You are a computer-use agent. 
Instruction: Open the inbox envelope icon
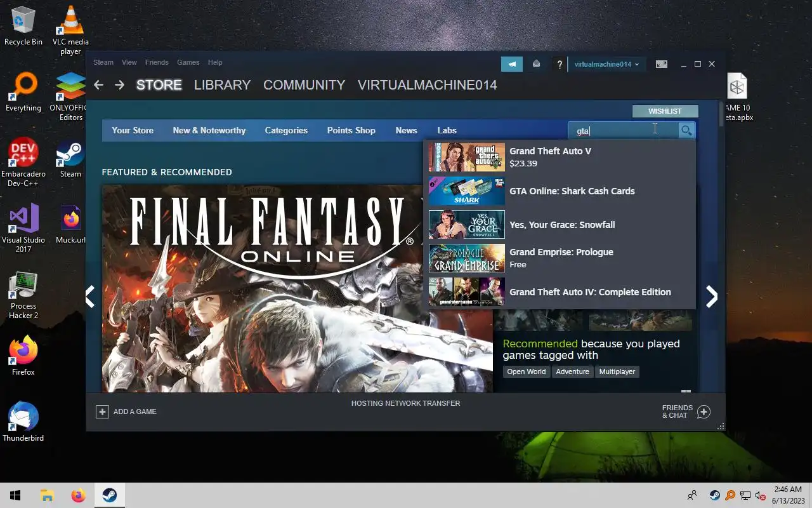pyautogui.click(x=536, y=64)
